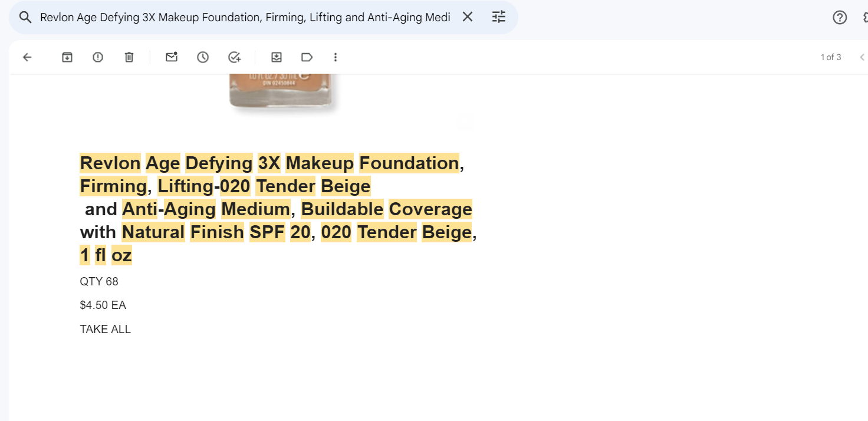Clear the search query with X
The image size is (868, 421).
coord(468,17)
